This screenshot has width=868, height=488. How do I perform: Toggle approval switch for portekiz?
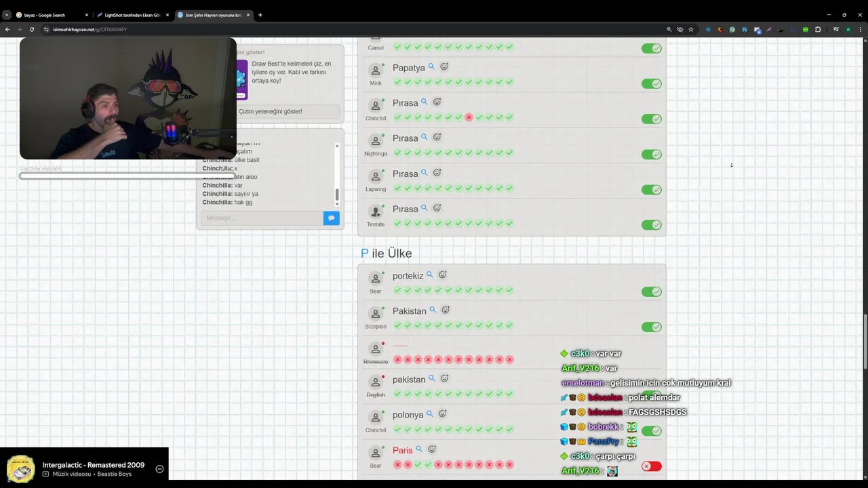pos(652,291)
